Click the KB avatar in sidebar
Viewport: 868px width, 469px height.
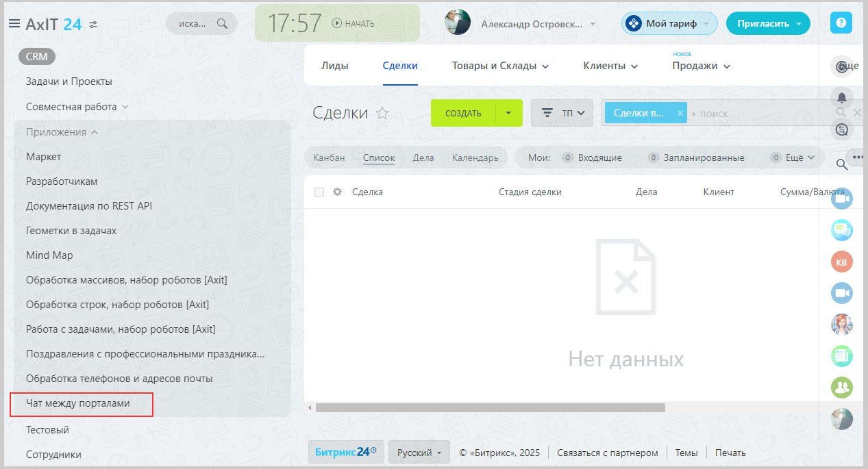click(841, 262)
